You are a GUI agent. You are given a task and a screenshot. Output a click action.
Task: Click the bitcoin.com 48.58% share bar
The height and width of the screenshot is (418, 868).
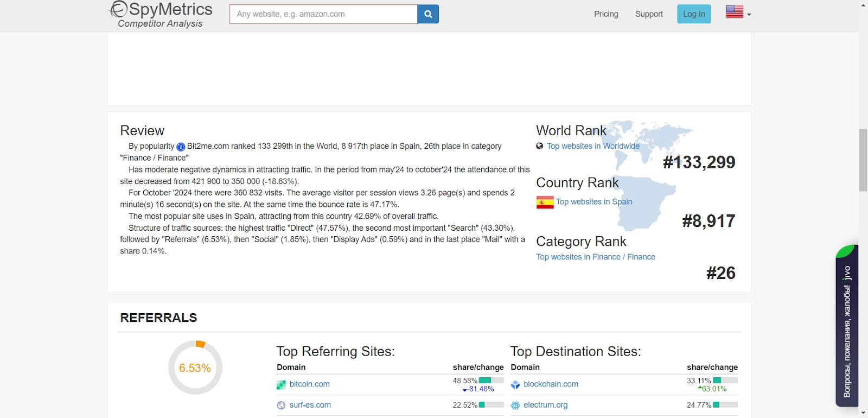click(492, 381)
